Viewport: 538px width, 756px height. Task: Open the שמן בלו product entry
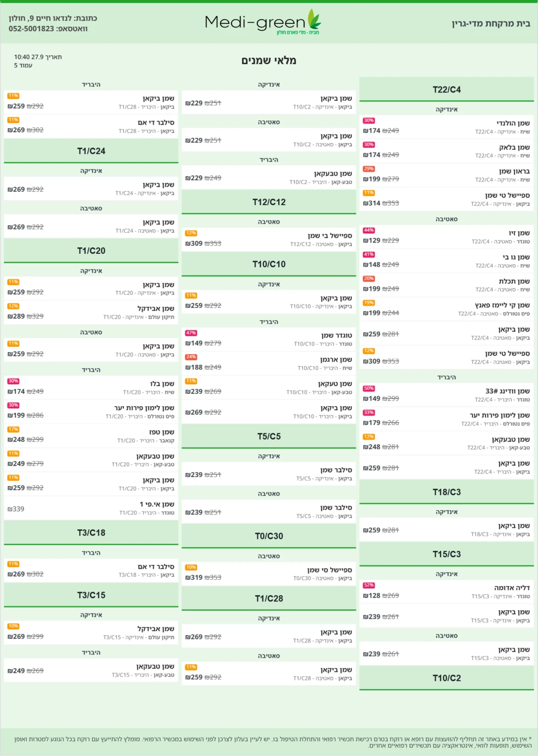[x=91, y=388]
